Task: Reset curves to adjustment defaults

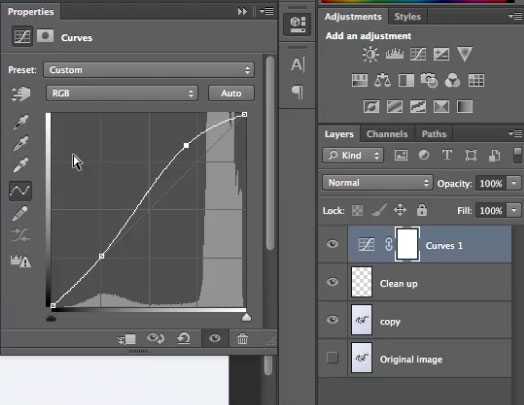Action: pyautogui.click(x=184, y=339)
